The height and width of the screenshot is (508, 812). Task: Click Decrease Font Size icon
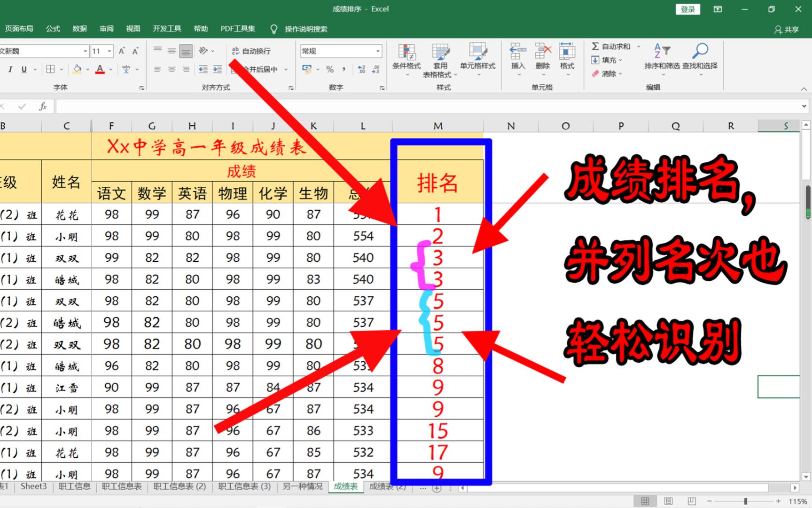[x=135, y=51]
